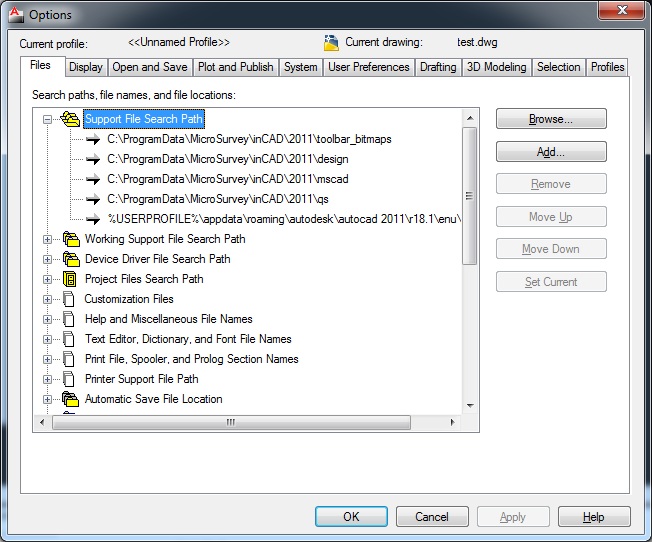Click the Working Support File Search Path folder icon
Image resolution: width=652 pixels, height=542 pixels.
point(70,239)
